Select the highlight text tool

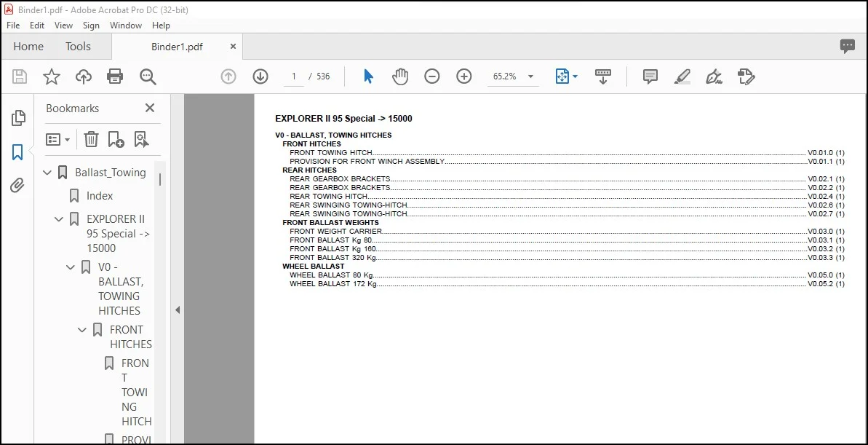pos(682,76)
